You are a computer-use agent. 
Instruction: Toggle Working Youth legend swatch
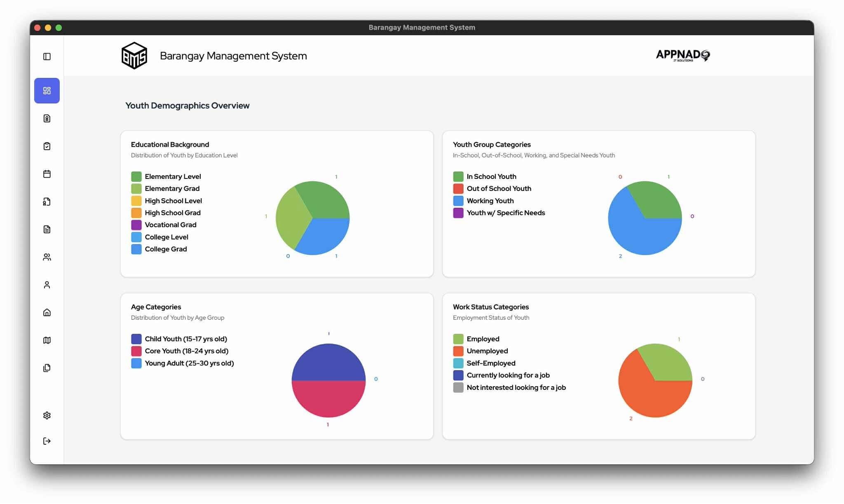pyautogui.click(x=458, y=201)
